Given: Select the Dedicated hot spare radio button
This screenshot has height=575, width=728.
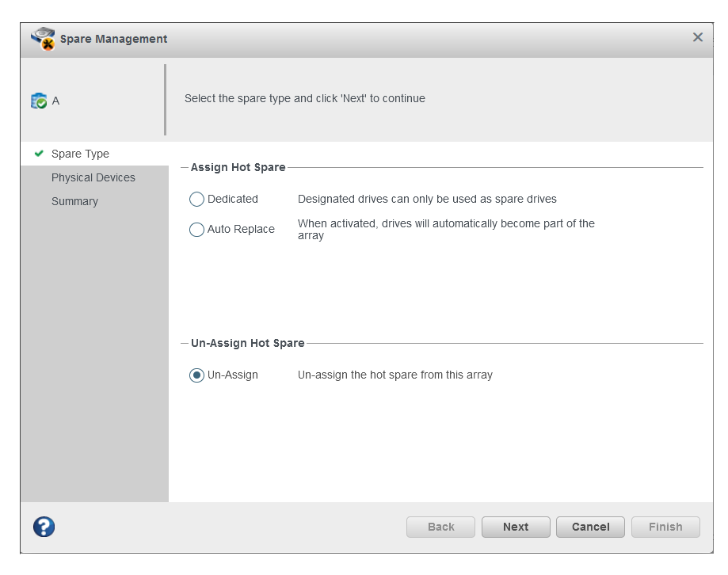Looking at the screenshot, I should (x=197, y=200).
